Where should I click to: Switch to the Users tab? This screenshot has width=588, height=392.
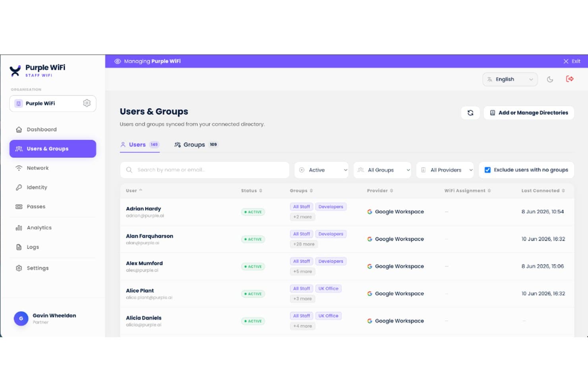140,145
